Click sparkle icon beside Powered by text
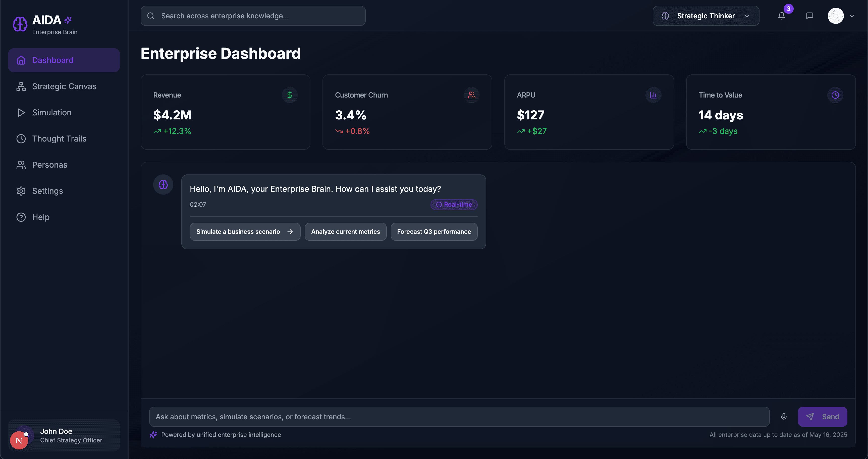 point(153,435)
